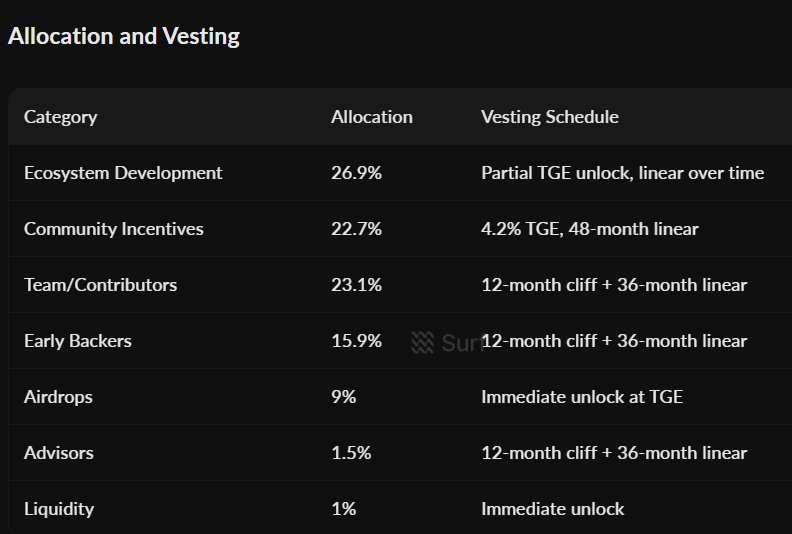792x534 pixels.
Task: Click the Partial TGE unlock schedule text
Action: [622, 173]
